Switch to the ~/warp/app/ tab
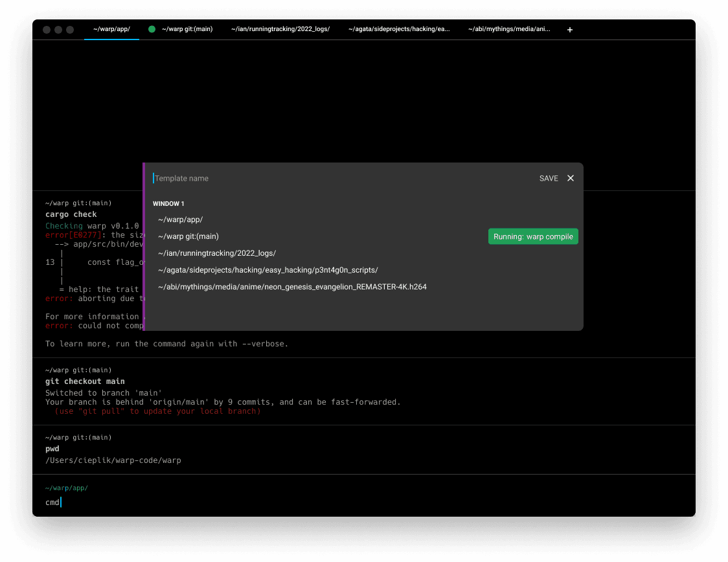 [x=111, y=29]
